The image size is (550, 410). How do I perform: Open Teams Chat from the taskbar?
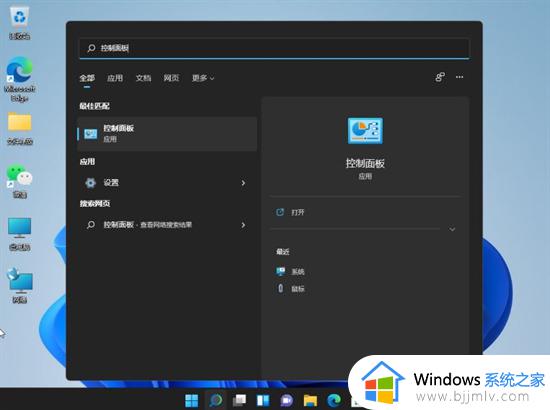[287, 401]
